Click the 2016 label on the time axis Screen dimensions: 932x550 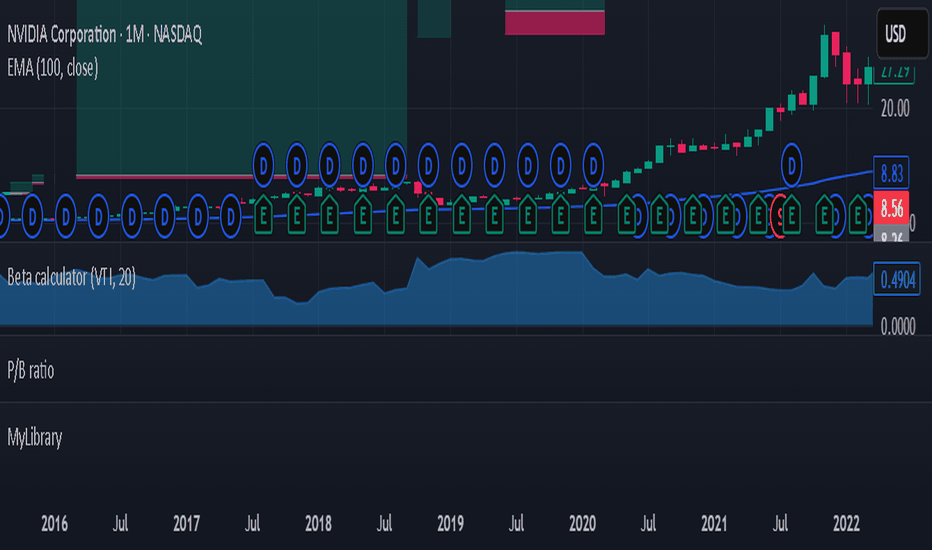[x=54, y=524]
